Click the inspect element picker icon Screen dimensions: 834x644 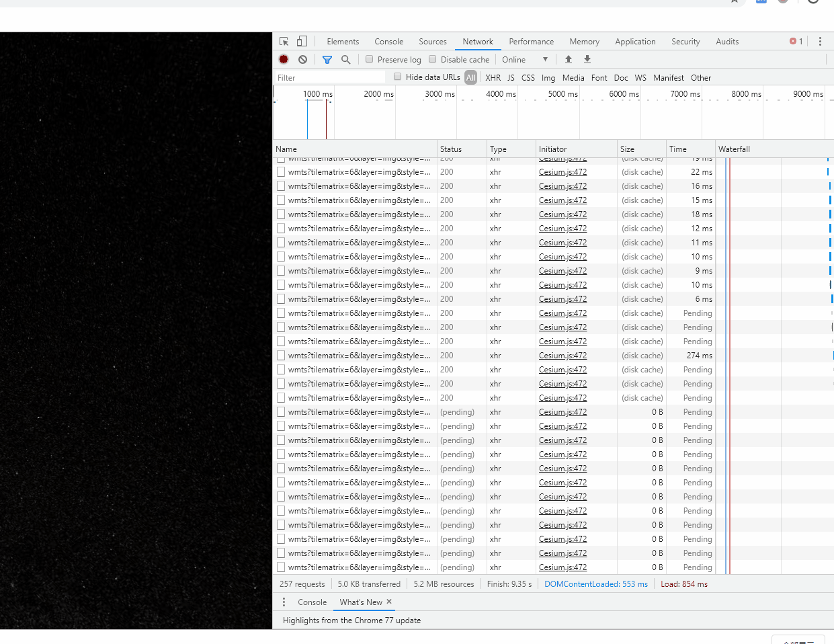(284, 42)
